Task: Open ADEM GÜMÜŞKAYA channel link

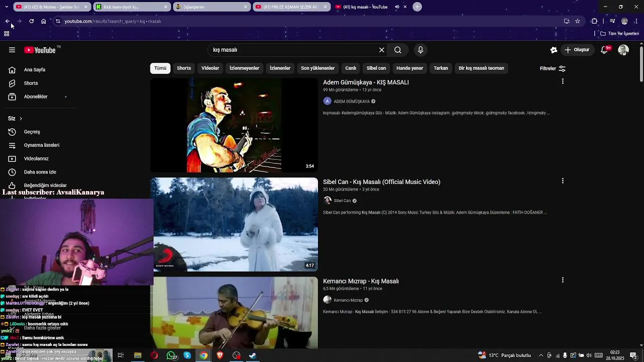Action: pos(352,102)
